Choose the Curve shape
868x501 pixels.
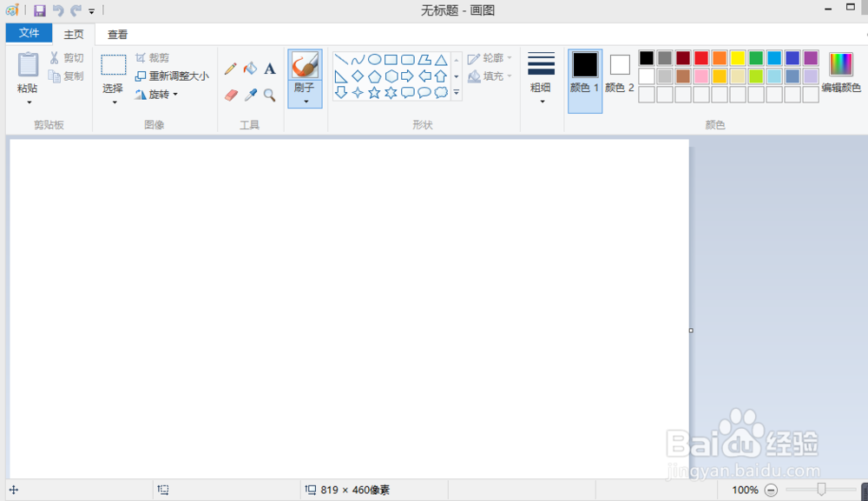358,60
